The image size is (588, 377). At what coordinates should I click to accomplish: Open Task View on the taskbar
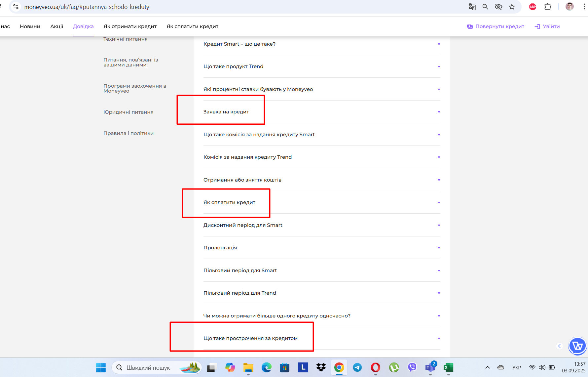tap(211, 367)
